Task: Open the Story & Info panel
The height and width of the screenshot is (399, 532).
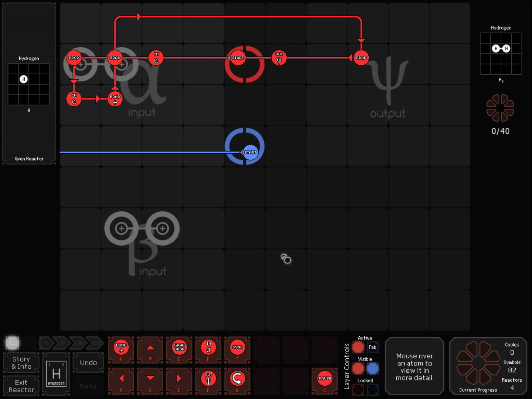Action: click(x=21, y=363)
